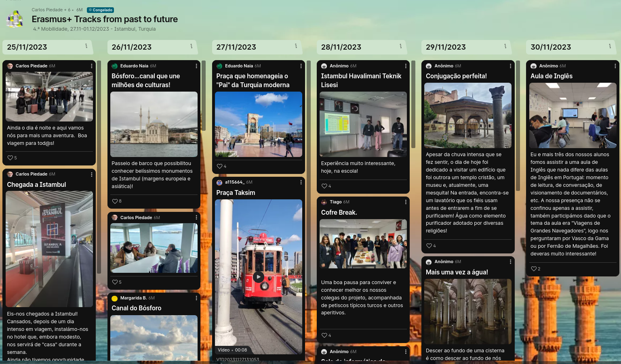This screenshot has width=621, height=364.
Task: Open options menu for 30/11/2023 column
Action: (x=610, y=46)
